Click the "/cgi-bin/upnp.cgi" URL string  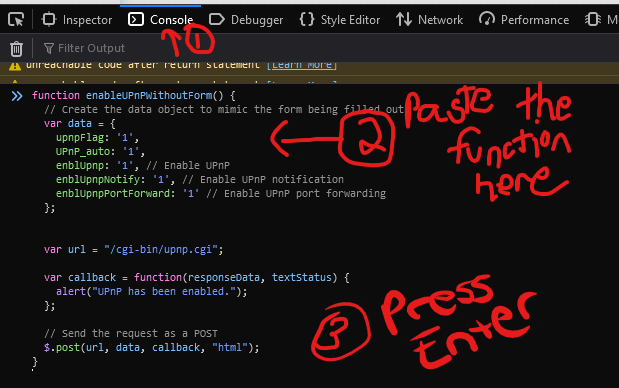[x=161, y=249]
